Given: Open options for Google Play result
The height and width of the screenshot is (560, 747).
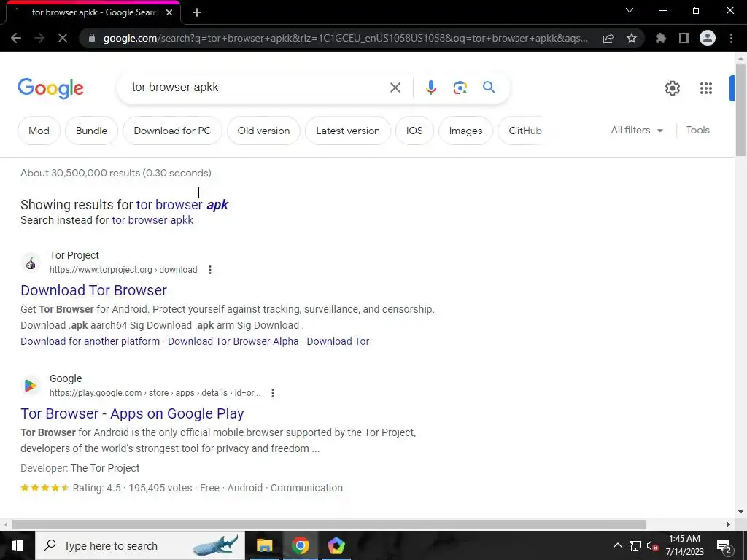Looking at the screenshot, I should pos(273,393).
